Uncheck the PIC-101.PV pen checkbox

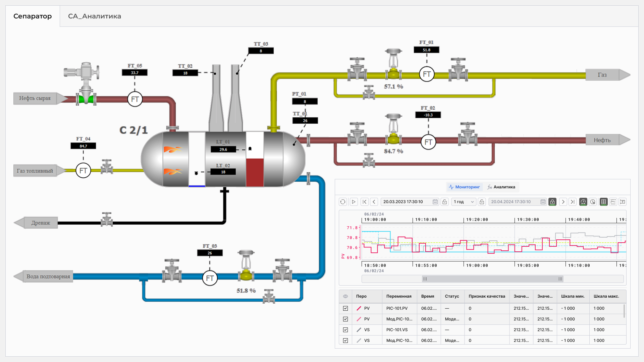tap(345, 308)
